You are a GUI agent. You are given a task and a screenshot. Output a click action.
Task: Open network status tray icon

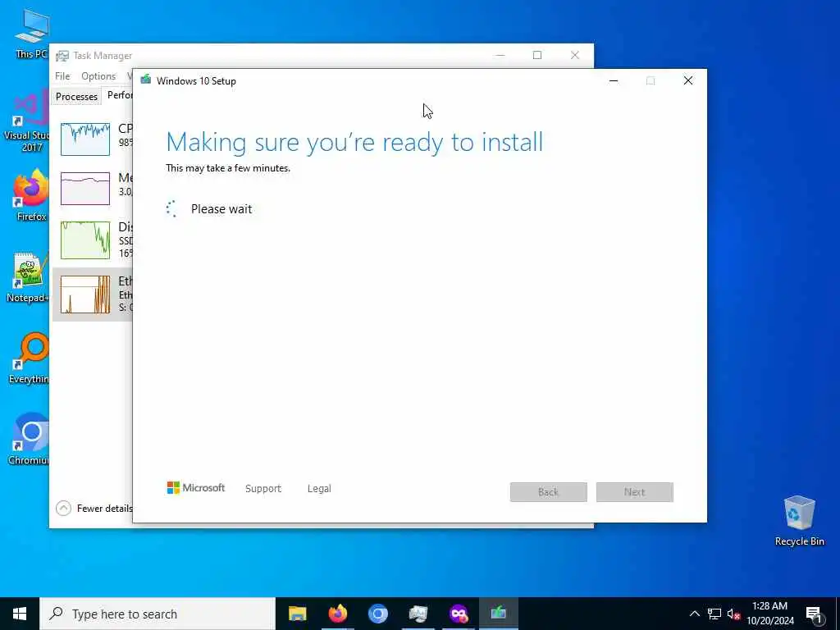tap(714, 614)
